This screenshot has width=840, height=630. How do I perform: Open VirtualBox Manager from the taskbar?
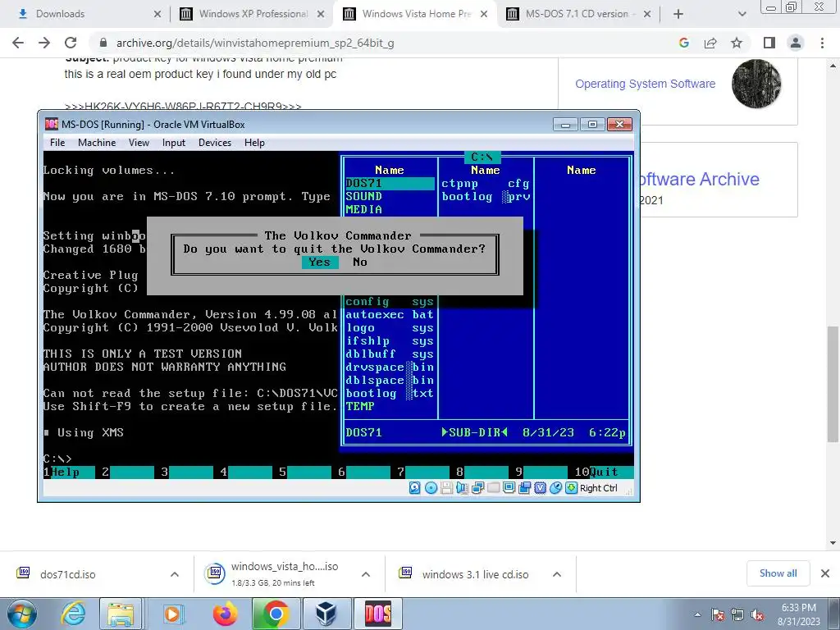tap(326, 614)
